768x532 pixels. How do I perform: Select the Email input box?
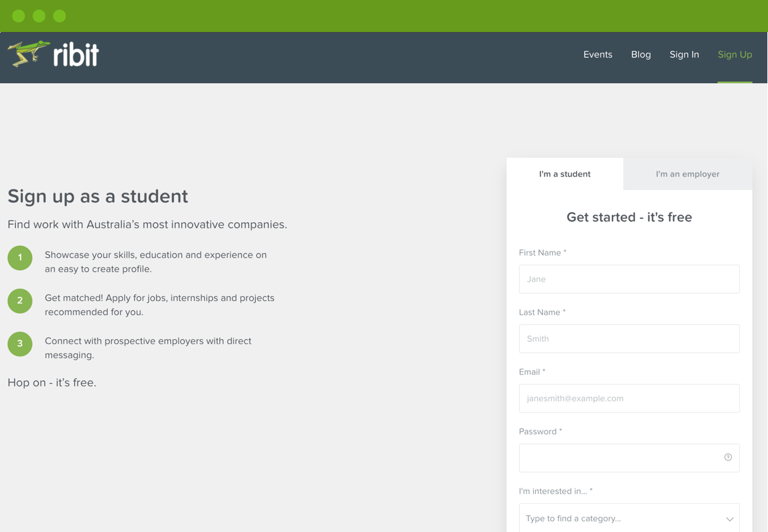(x=629, y=398)
